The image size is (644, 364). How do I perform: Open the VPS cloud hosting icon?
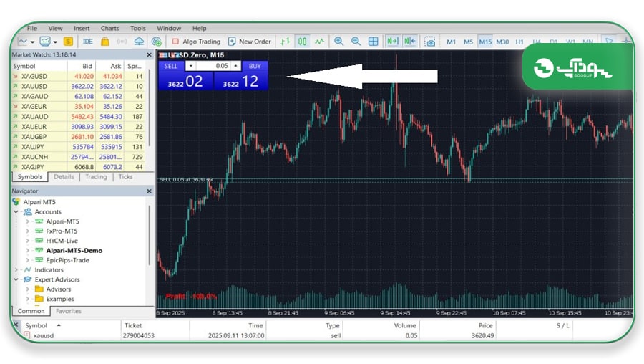140,41
